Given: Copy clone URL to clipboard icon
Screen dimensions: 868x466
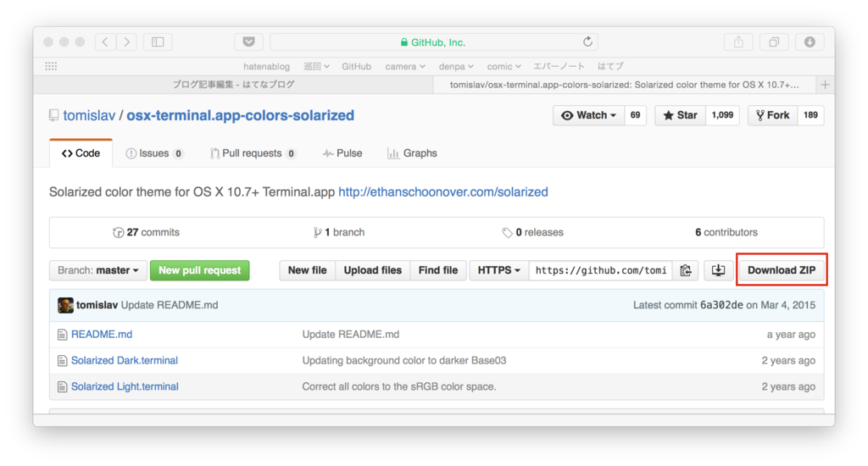Looking at the screenshot, I should coord(685,270).
